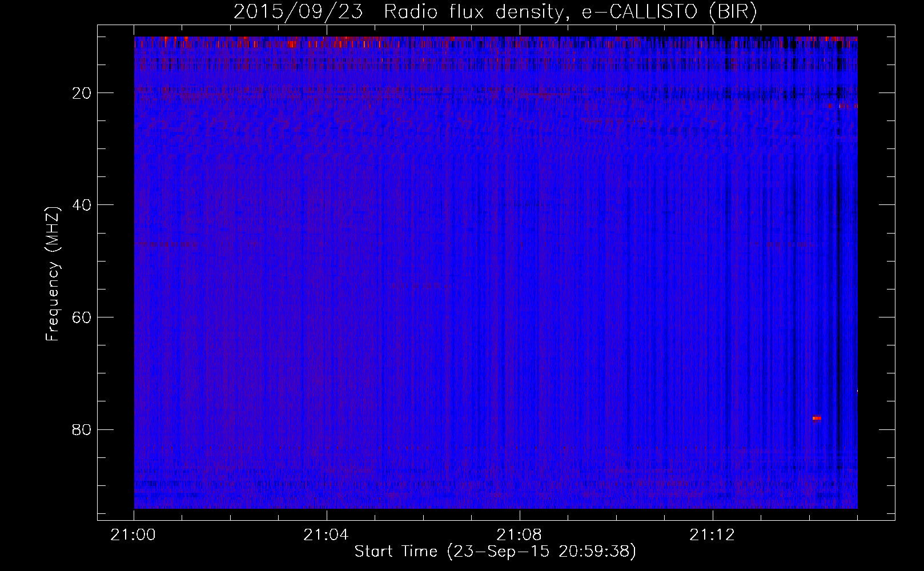This screenshot has width=924, height=571.
Task: Click the '60' frequency tick label
Action: [x=82, y=317]
